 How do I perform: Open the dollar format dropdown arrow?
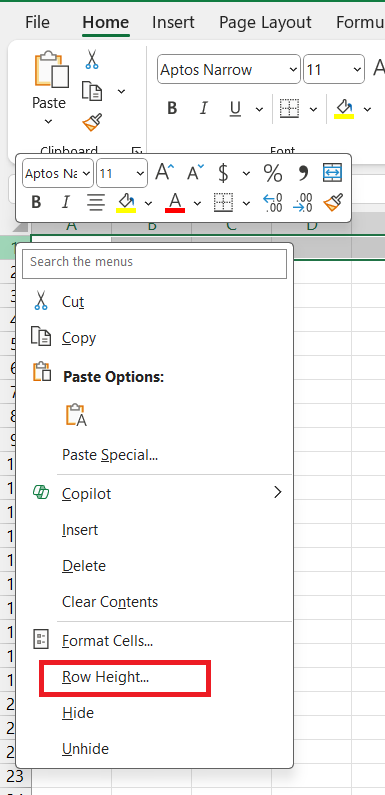point(246,173)
